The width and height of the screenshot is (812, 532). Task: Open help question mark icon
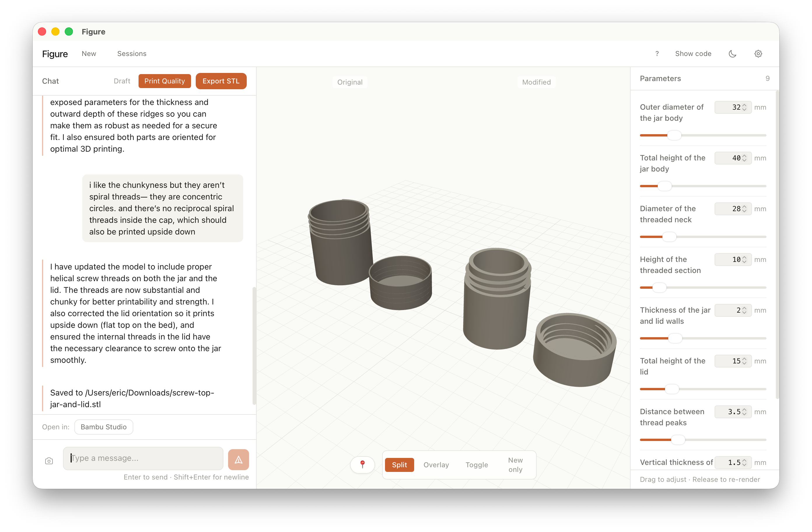[657, 54]
